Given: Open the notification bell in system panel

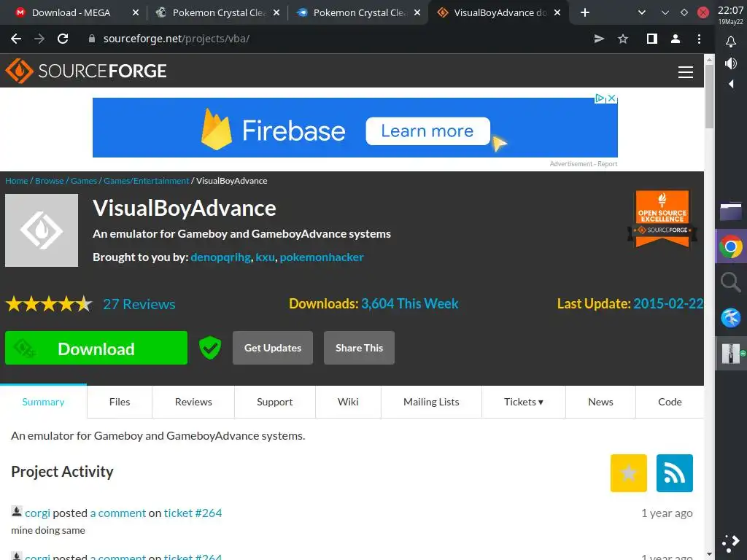Looking at the screenshot, I should (730, 42).
